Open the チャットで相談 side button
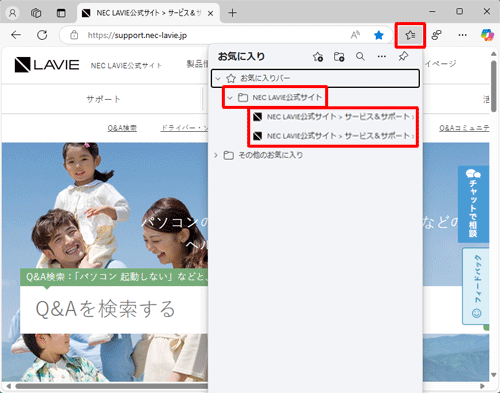Screen dimensions: 500x393 tap(473, 204)
